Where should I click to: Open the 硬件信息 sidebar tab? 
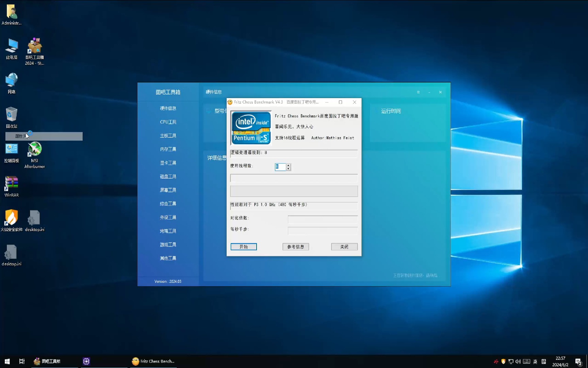tap(168, 108)
